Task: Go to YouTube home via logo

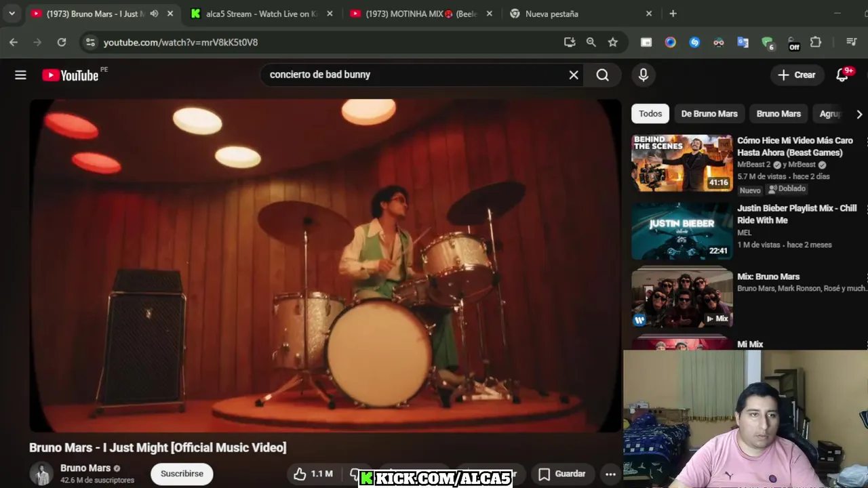Action: tap(71, 75)
